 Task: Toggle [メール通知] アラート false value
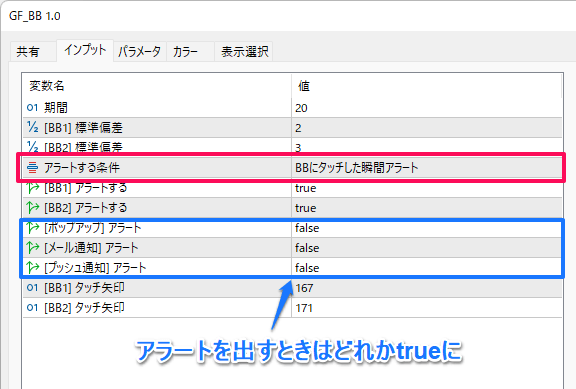[x=427, y=248]
